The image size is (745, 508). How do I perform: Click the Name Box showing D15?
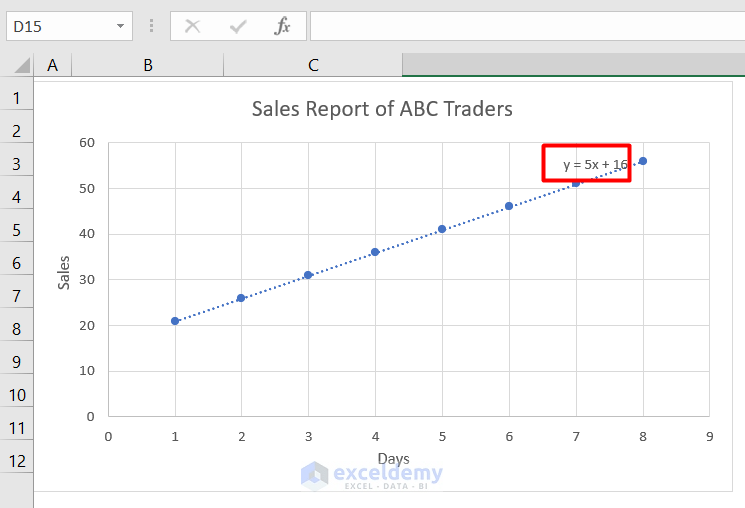[x=69, y=26]
